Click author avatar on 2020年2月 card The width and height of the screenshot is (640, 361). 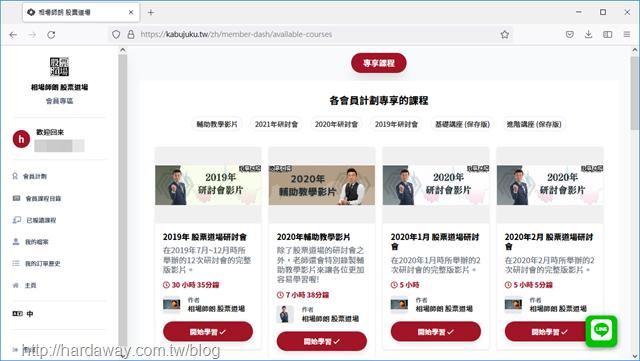pyautogui.click(x=513, y=305)
